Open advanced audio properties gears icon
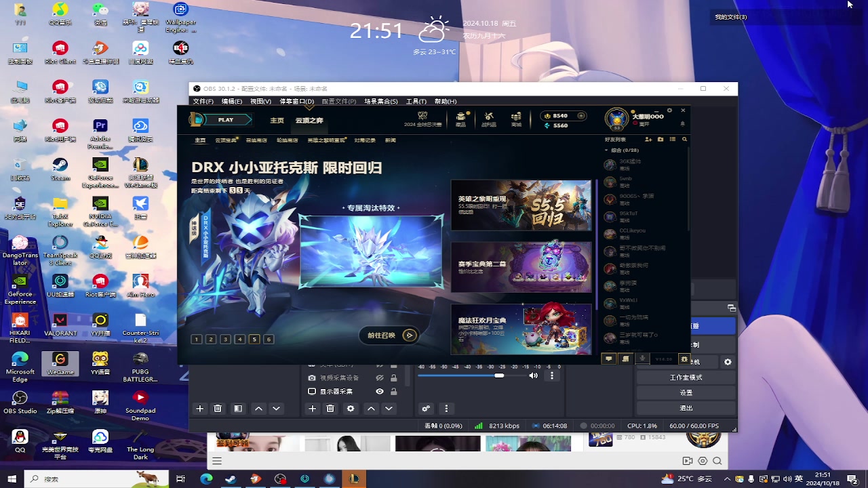 pyautogui.click(x=426, y=409)
